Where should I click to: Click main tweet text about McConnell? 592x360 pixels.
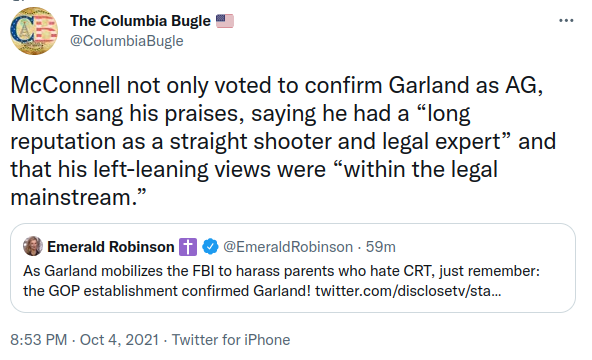click(x=283, y=141)
